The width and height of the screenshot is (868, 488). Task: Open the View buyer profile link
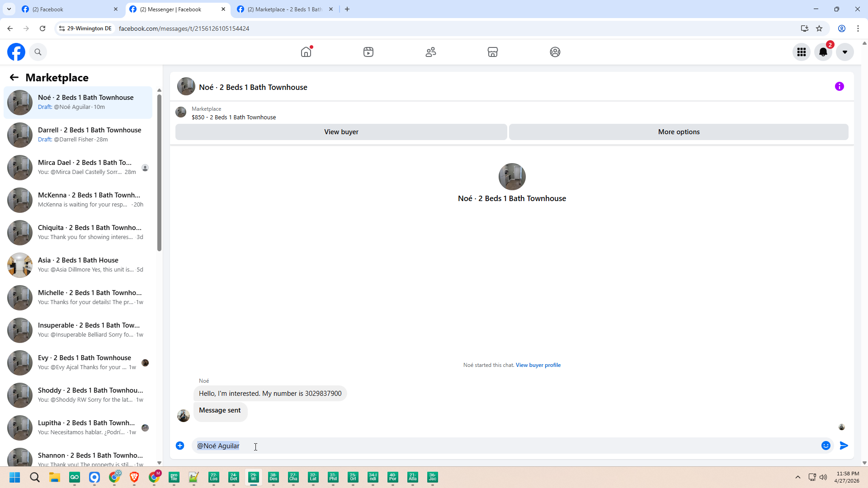click(x=538, y=365)
